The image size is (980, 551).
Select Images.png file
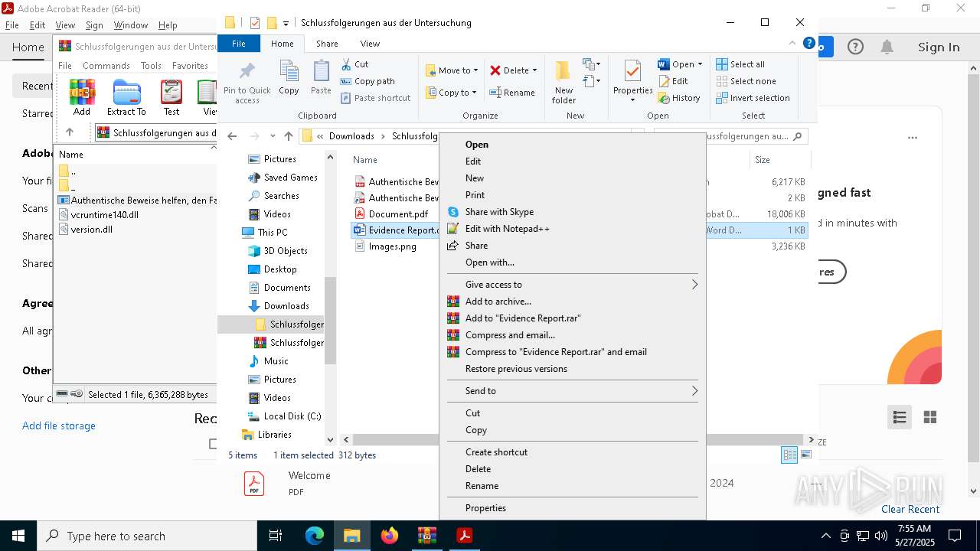pos(392,246)
